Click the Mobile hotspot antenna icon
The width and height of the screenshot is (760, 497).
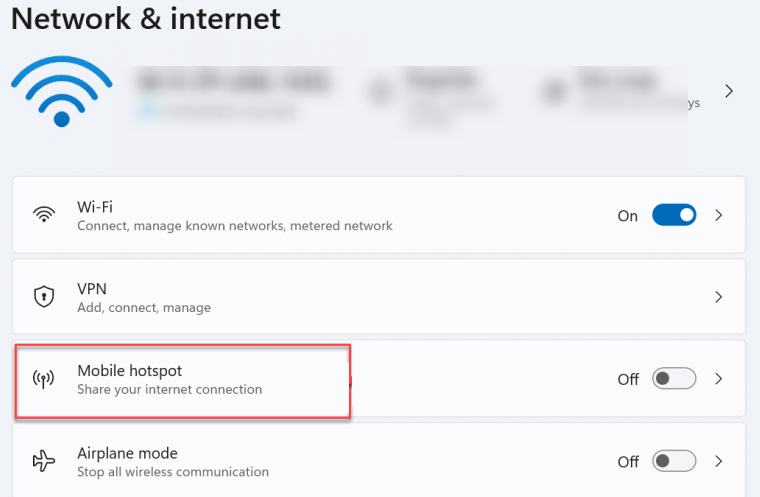(x=44, y=379)
